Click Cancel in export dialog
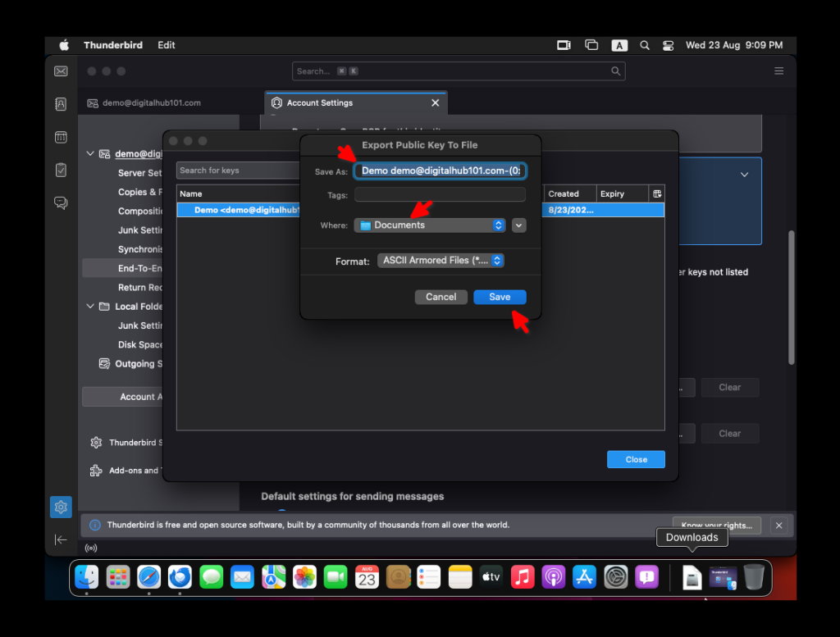The height and width of the screenshot is (637, 840). click(x=441, y=297)
